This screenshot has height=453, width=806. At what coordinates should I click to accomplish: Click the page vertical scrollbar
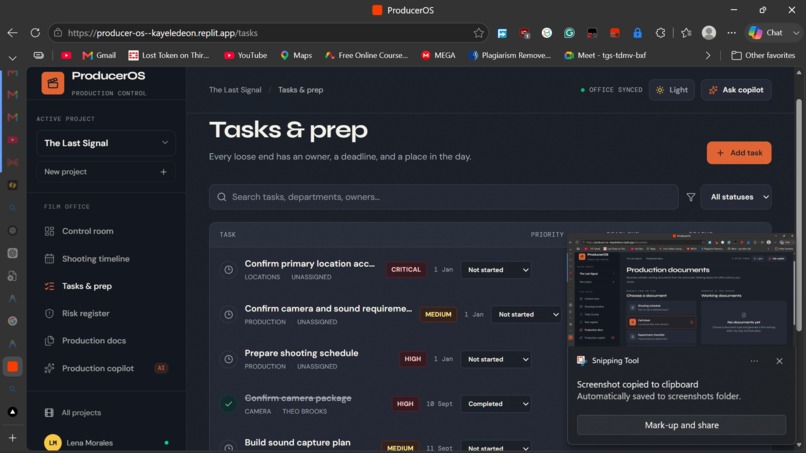tap(799, 215)
